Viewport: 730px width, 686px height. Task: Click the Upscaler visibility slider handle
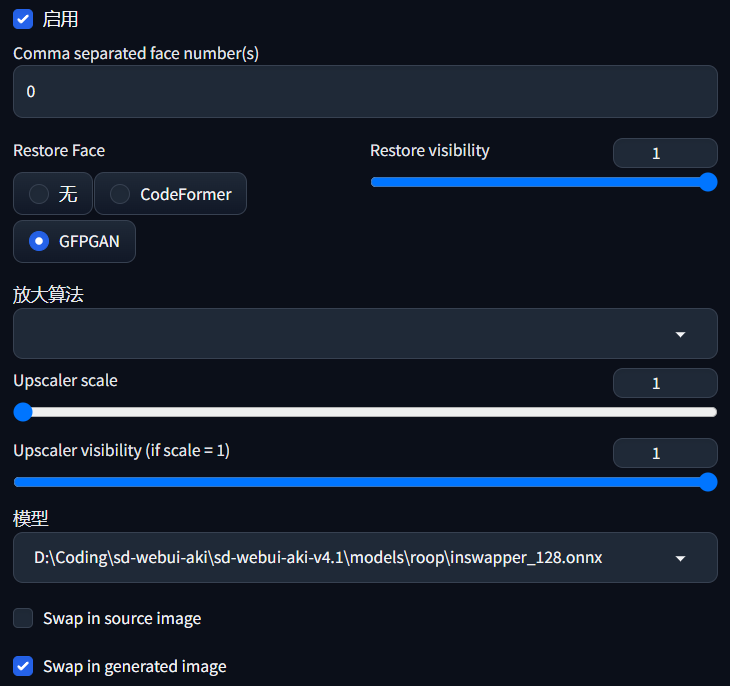coord(708,482)
